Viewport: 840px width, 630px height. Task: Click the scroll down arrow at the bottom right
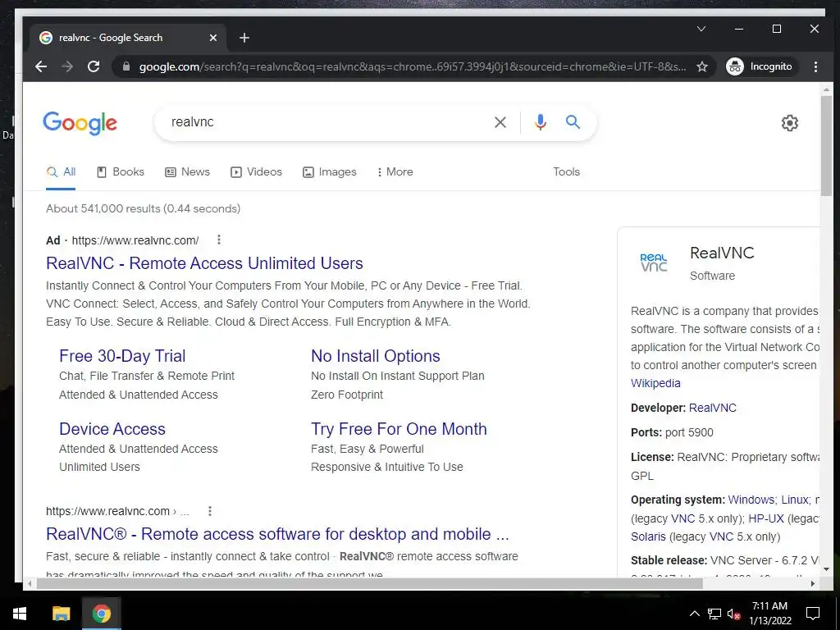pyautogui.click(x=826, y=569)
